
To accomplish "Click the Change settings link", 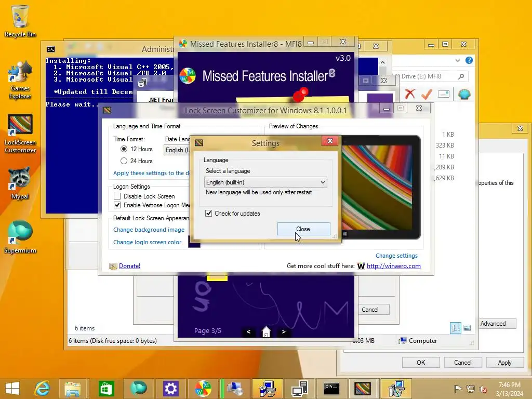I will [396, 256].
